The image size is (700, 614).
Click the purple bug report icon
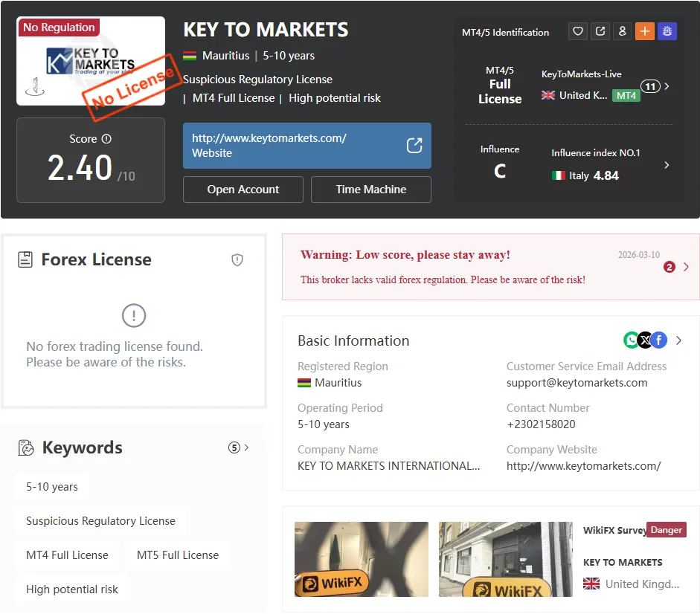click(x=667, y=31)
